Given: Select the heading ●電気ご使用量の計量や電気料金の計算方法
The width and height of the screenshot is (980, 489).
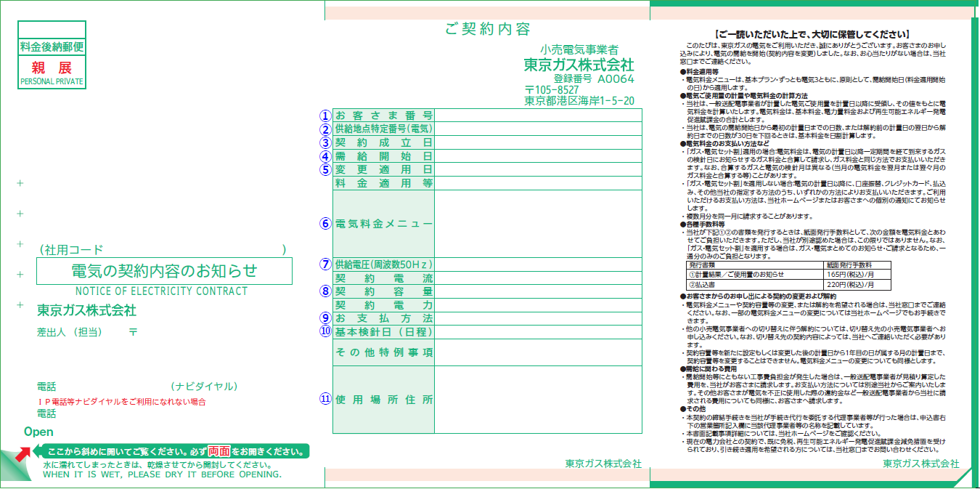Looking at the screenshot, I should pyautogui.click(x=744, y=96).
